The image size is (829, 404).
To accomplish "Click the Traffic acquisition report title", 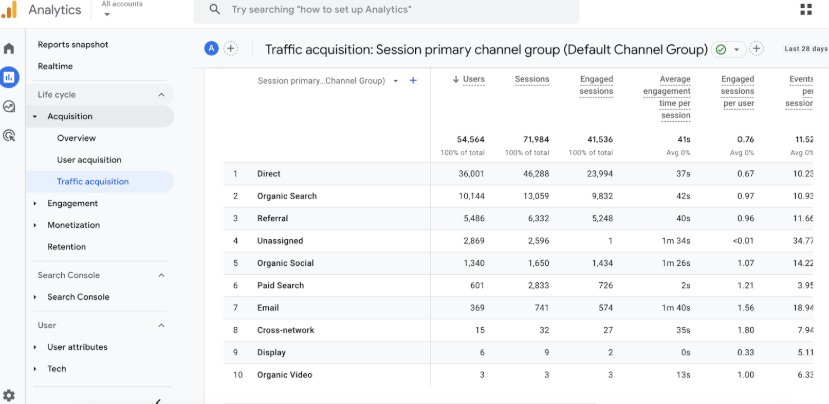I will [x=486, y=49].
